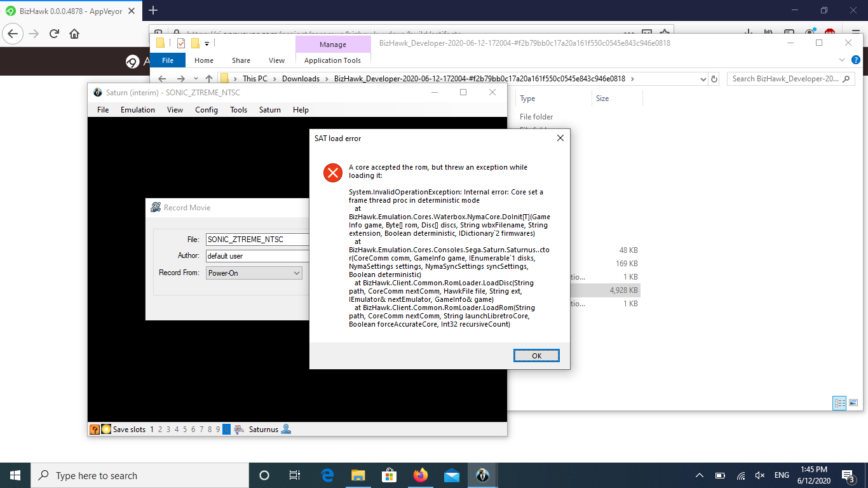The image size is (868, 488).
Task: Select save slot 5 in BizHawk
Action: tap(185, 430)
